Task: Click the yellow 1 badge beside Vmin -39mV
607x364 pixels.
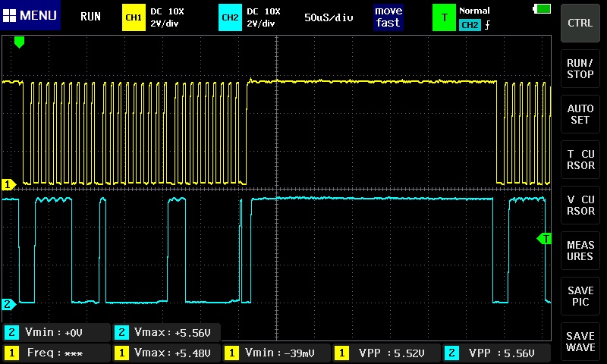Action: [231, 353]
